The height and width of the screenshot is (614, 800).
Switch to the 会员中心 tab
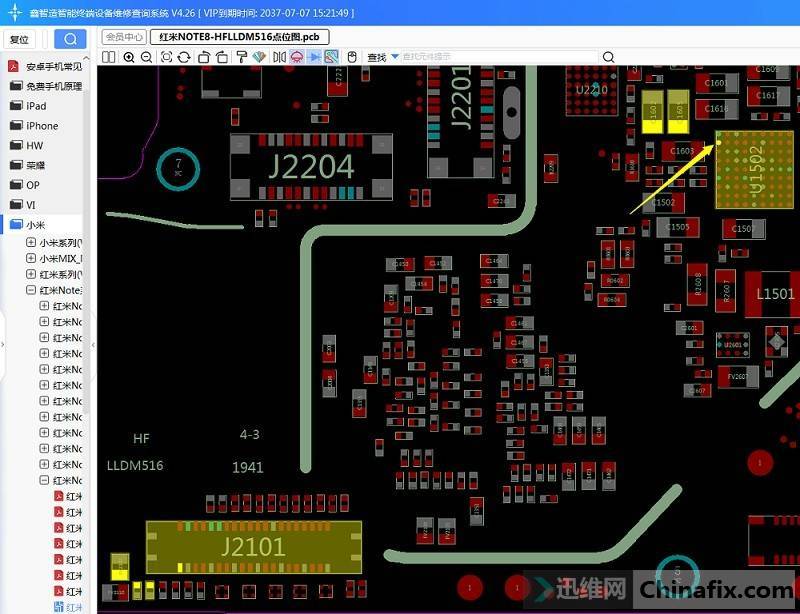pos(124,37)
